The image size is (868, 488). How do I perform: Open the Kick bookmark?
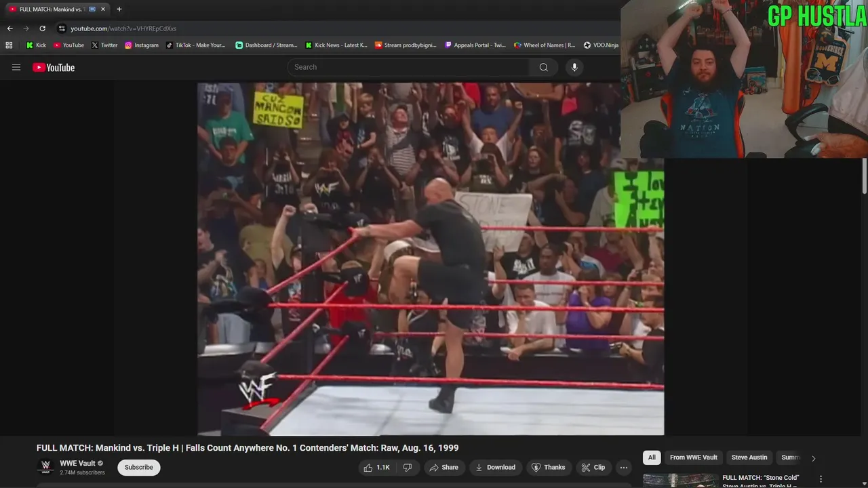[x=37, y=45]
